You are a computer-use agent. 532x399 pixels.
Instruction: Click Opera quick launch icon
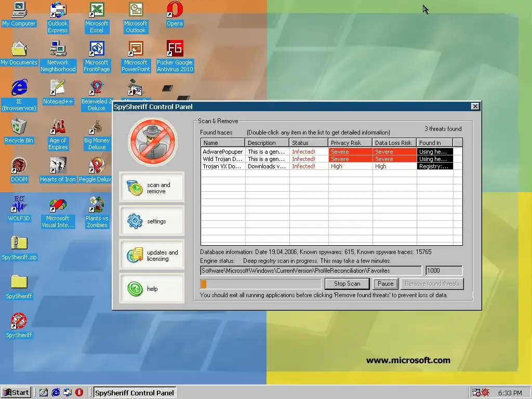click(x=79, y=393)
